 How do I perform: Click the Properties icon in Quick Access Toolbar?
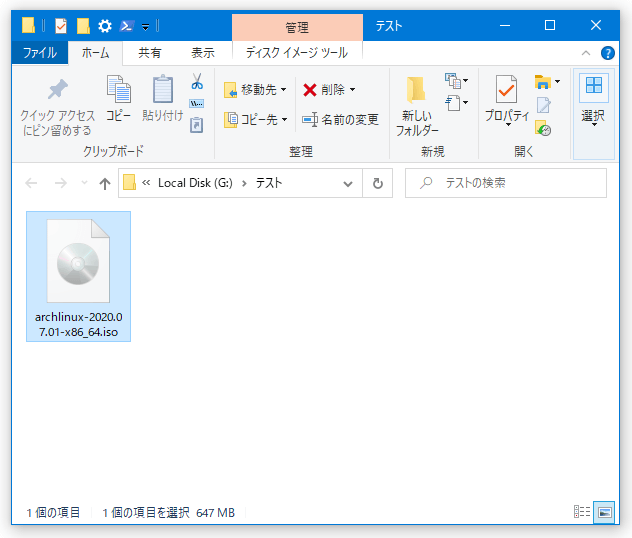coord(61,26)
